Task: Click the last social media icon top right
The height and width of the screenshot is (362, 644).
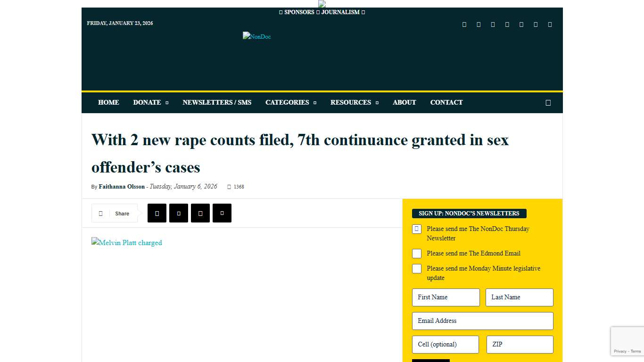Action: click(549, 24)
